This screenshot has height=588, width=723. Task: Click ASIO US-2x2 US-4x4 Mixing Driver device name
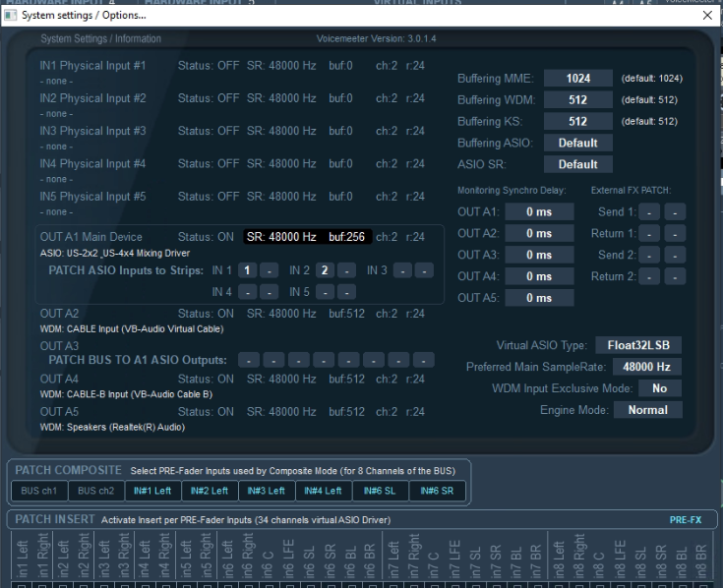pos(115,253)
